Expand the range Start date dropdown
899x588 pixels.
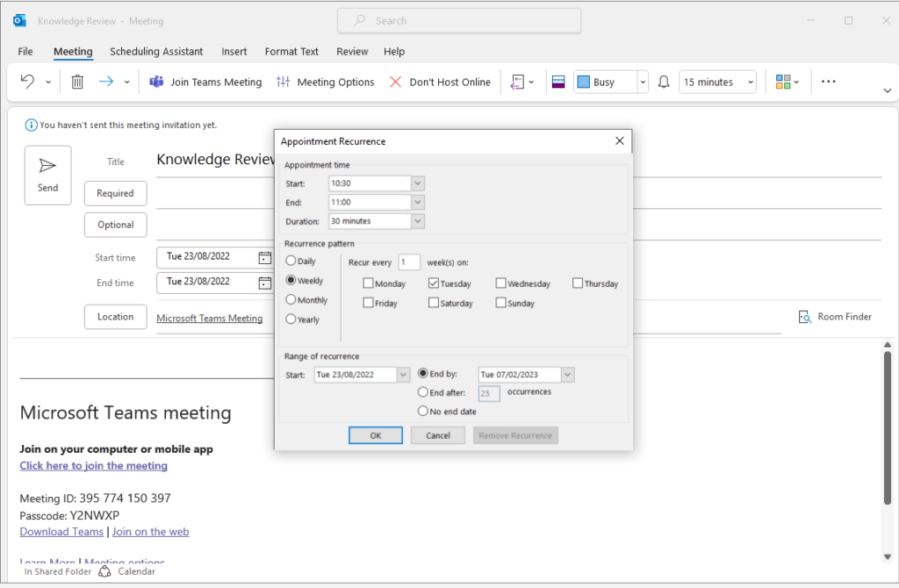coord(403,375)
